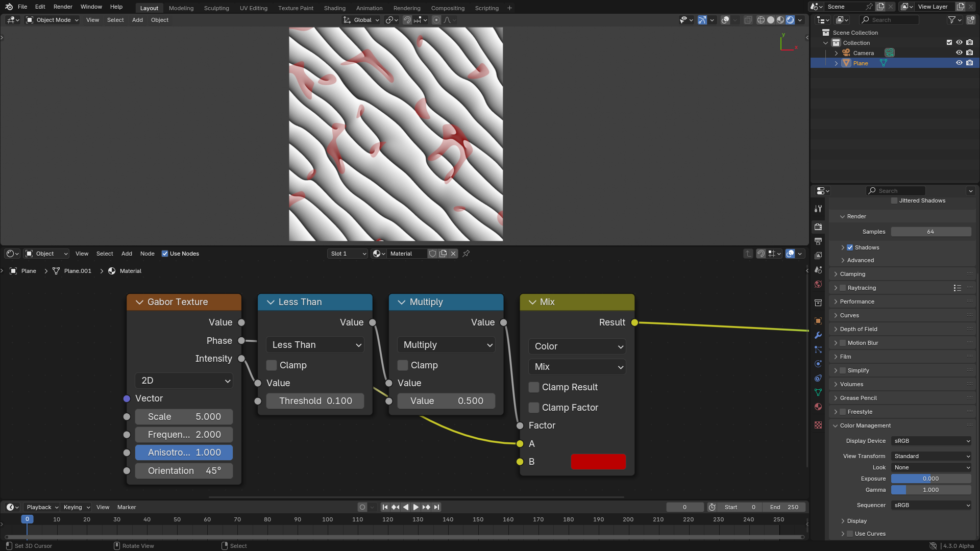
Task: Toggle Use Nodes checkbox in shader editor
Action: click(165, 253)
